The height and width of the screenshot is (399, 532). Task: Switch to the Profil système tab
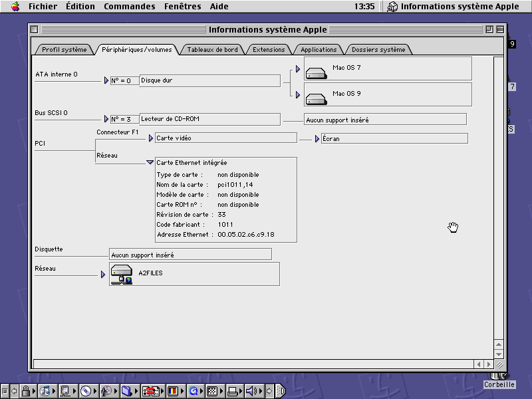[x=64, y=49]
